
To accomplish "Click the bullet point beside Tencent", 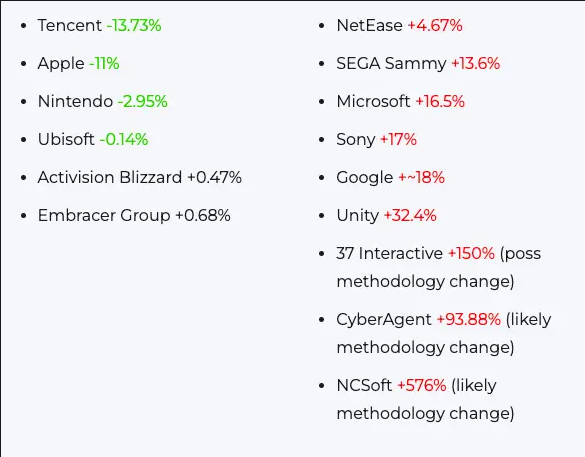I will (24, 26).
